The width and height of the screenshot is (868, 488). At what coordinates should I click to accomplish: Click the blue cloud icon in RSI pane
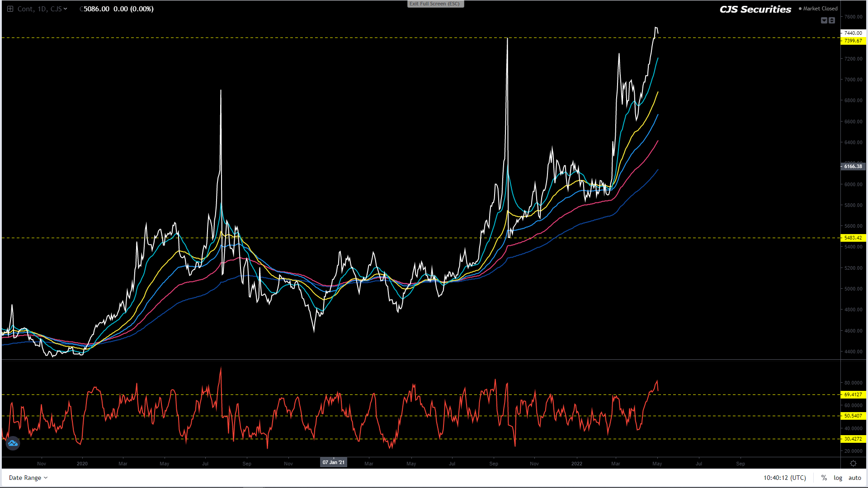point(13,443)
